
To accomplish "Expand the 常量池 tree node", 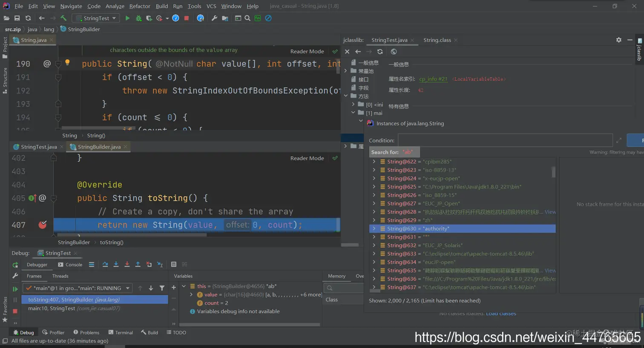I will (346, 71).
